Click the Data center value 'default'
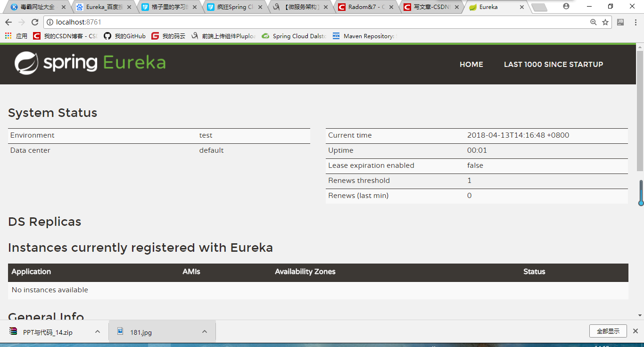Screen dimensions: 644x347 (211, 150)
